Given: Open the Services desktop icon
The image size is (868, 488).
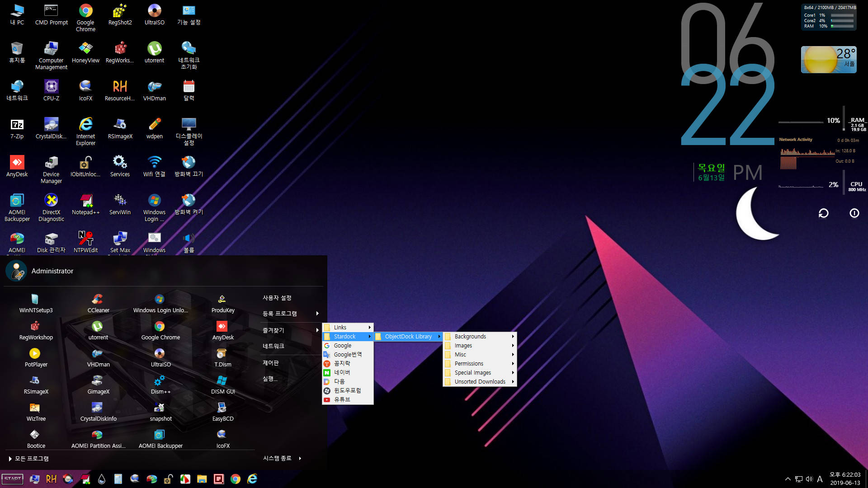Looking at the screenshot, I should 120,166.
